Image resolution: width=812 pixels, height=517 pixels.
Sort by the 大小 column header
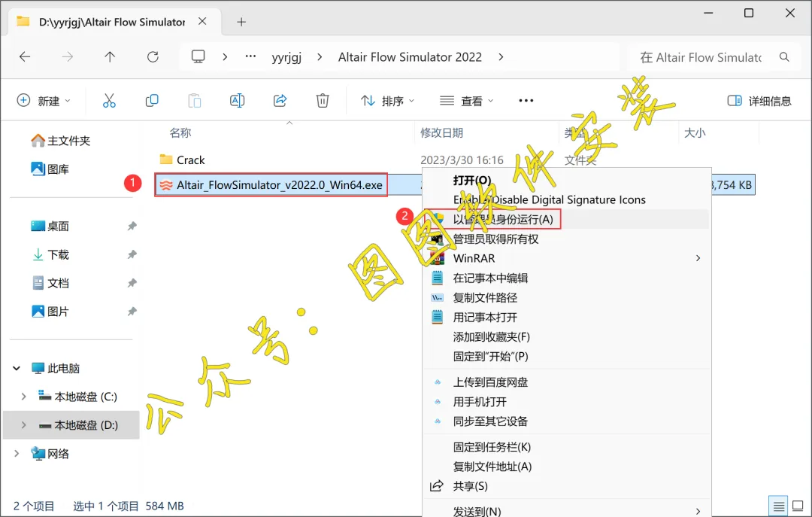(x=695, y=132)
